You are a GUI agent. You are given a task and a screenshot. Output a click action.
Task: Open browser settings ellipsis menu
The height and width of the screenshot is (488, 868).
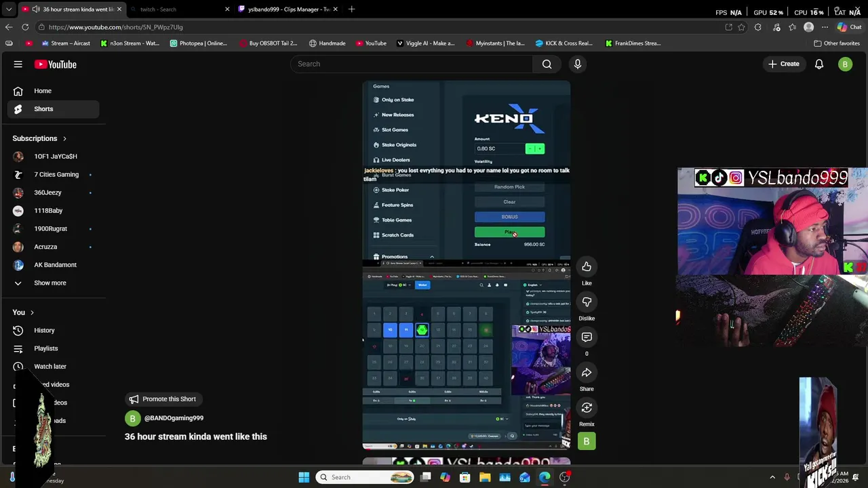point(825,27)
